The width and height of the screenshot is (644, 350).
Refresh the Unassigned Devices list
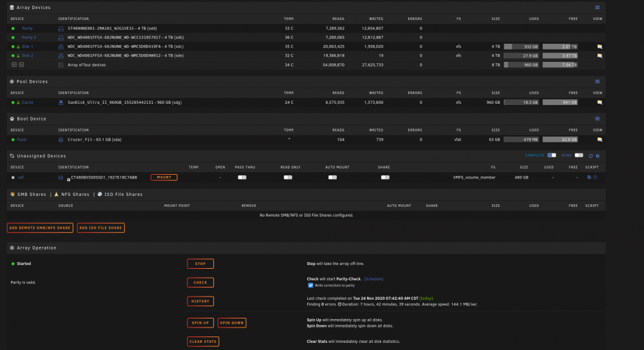pyautogui.click(x=591, y=156)
